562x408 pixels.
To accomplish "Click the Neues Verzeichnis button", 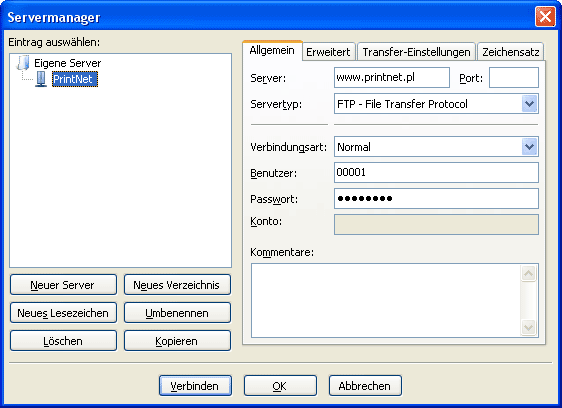I will click(177, 285).
